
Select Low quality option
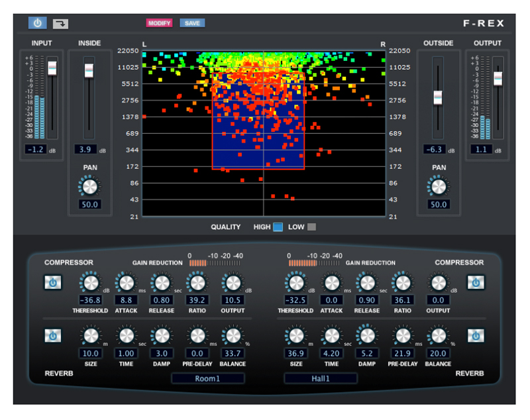(311, 227)
